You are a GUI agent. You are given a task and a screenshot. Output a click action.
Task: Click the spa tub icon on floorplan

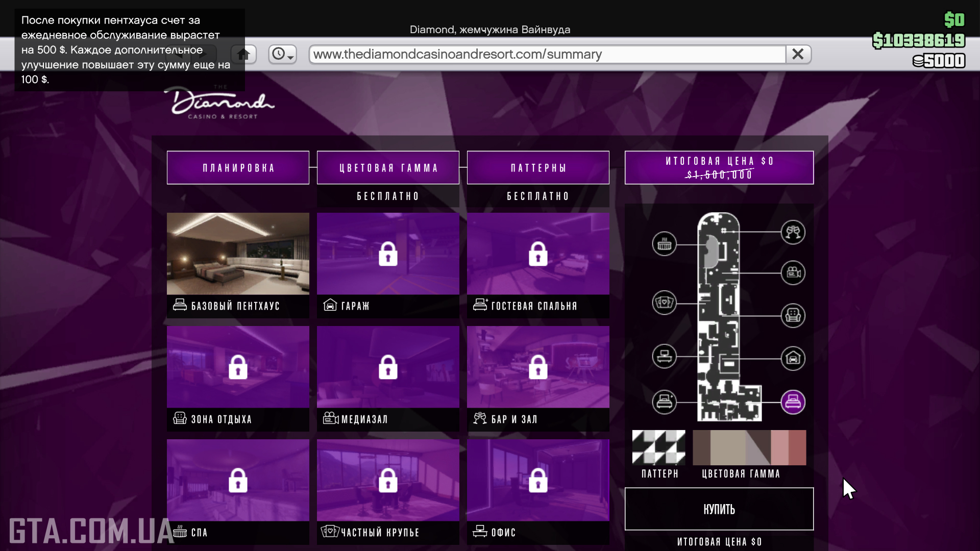(x=664, y=244)
